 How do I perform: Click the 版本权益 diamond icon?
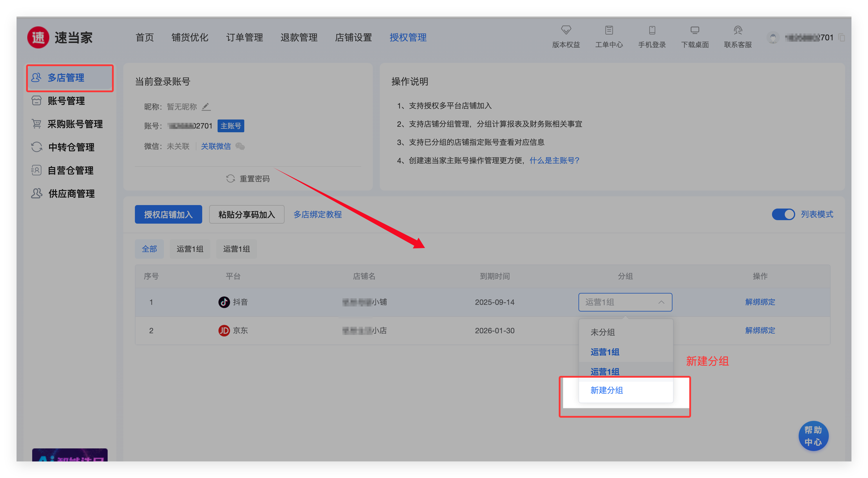tap(566, 30)
